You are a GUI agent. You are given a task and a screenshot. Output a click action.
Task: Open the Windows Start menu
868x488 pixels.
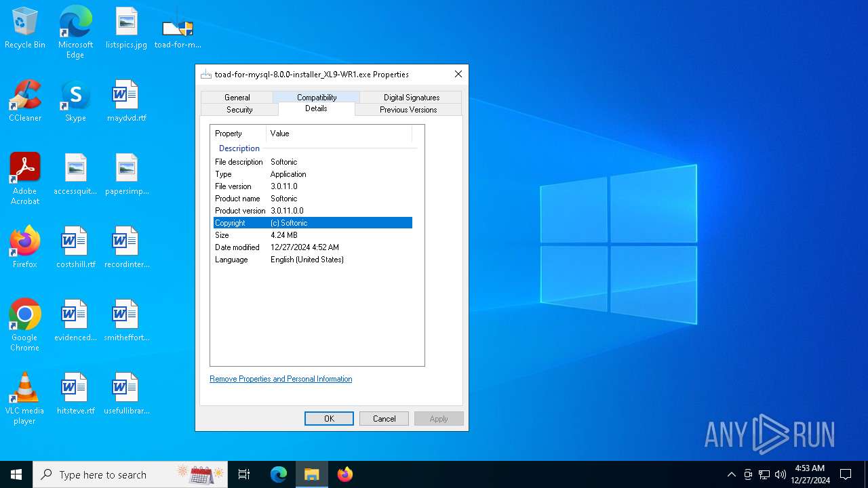pos(16,474)
